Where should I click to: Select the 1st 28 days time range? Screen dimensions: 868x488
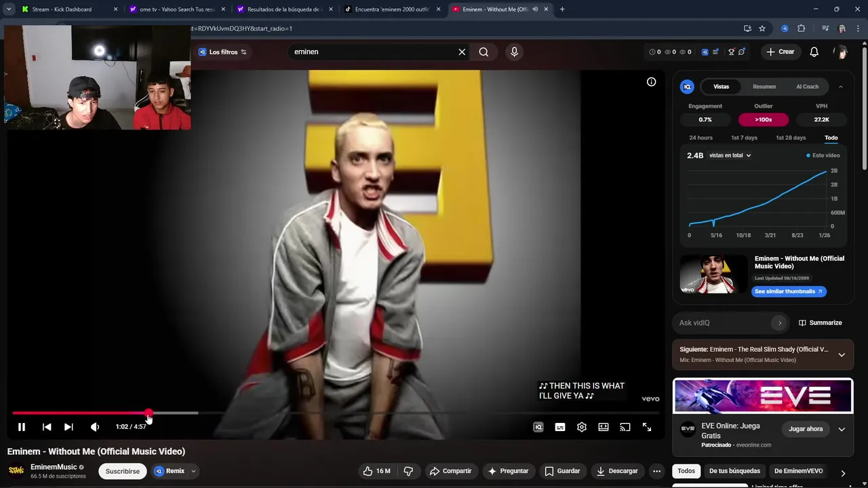click(x=791, y=138)
